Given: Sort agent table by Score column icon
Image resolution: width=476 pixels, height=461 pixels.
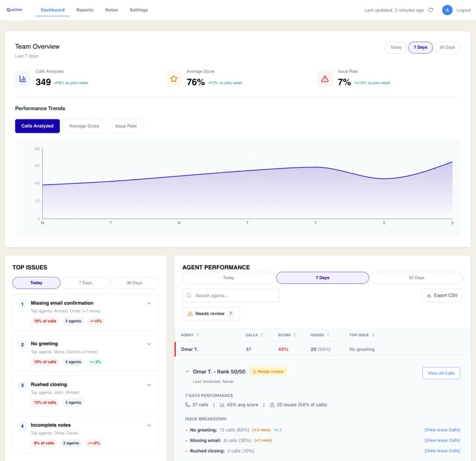Looking at the screenshot, I should (x=295, y=335).
